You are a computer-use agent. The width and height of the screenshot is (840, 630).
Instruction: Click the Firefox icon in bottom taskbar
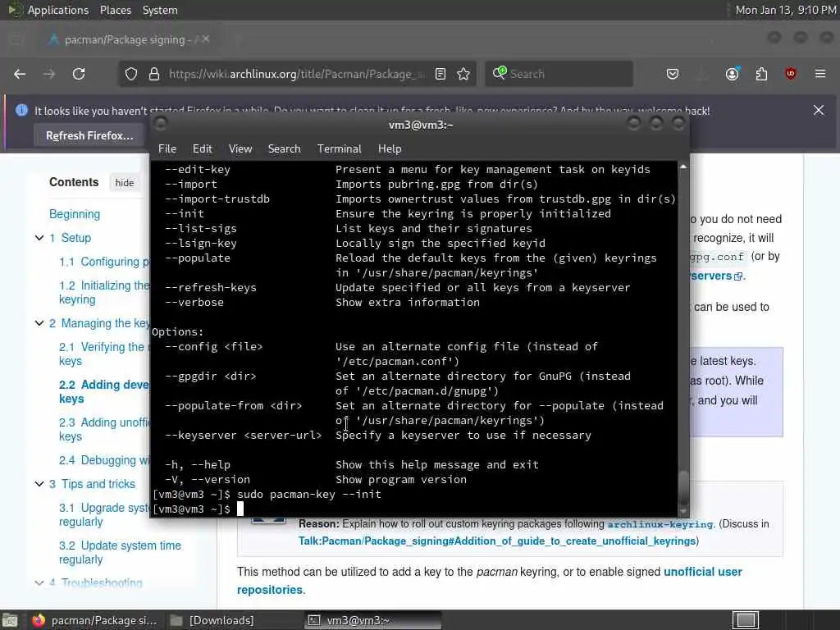39,620
